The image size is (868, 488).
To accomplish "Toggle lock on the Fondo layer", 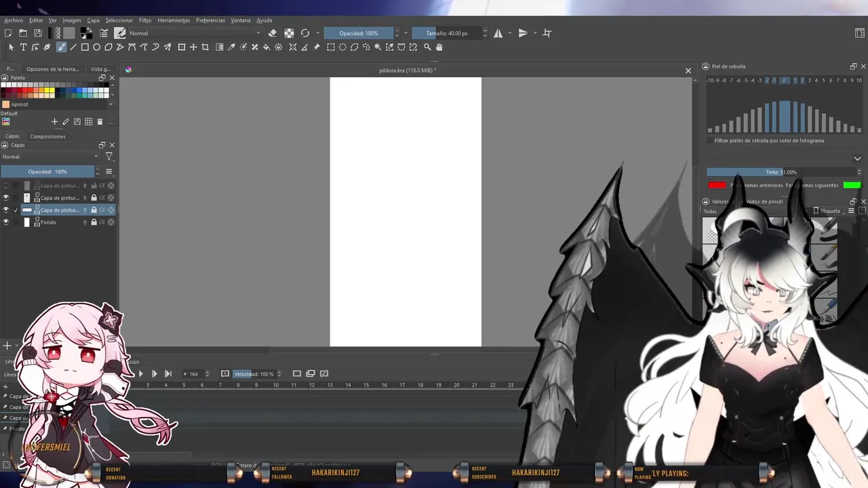I will [x=94, y=222].
